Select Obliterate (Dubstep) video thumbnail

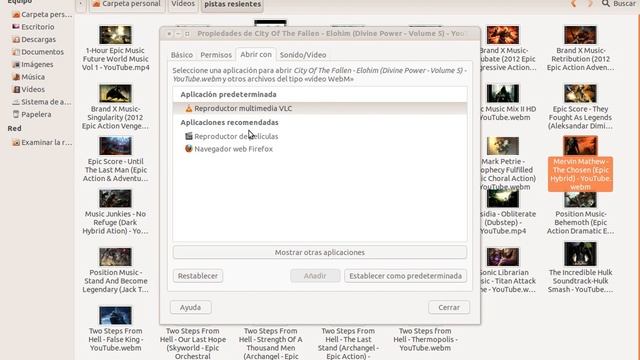[x=503, y=198]
